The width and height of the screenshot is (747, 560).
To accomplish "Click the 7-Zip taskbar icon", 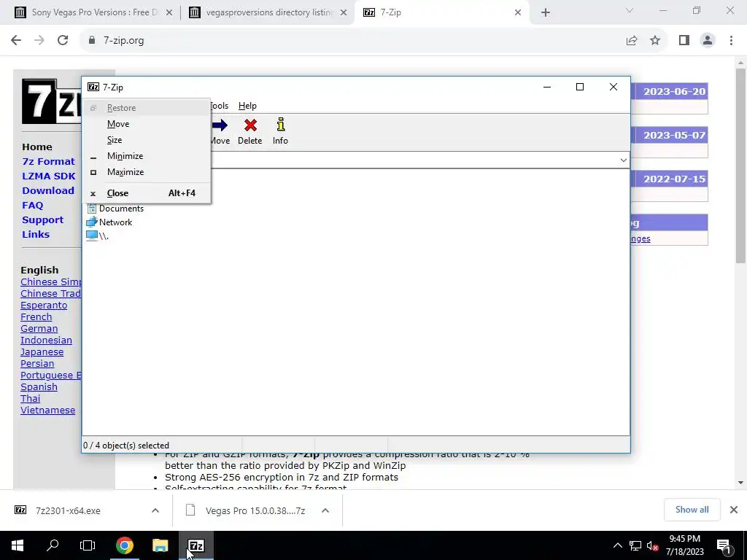I will [x=196, y=545].
